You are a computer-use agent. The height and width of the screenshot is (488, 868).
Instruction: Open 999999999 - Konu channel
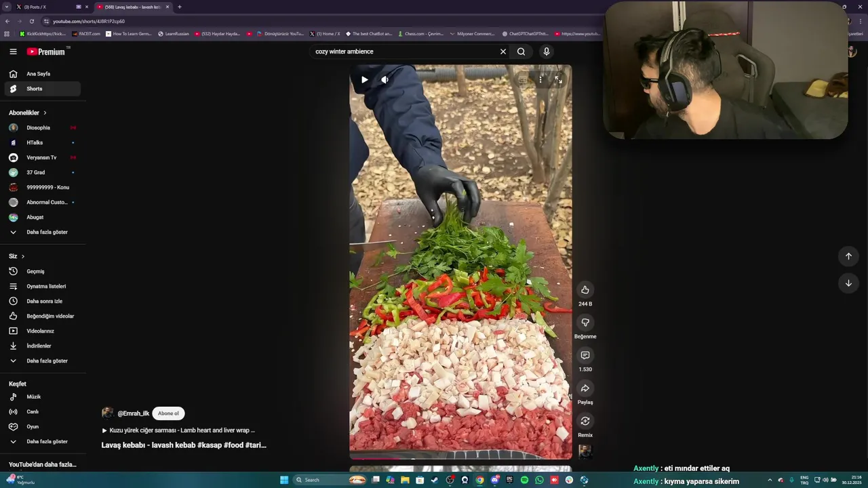tap(43, 187)
